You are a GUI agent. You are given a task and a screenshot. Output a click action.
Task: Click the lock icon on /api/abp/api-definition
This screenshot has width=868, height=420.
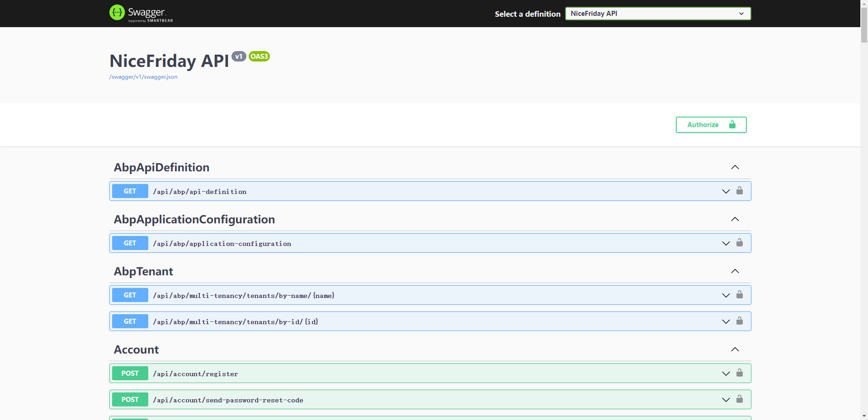[740, 190]
